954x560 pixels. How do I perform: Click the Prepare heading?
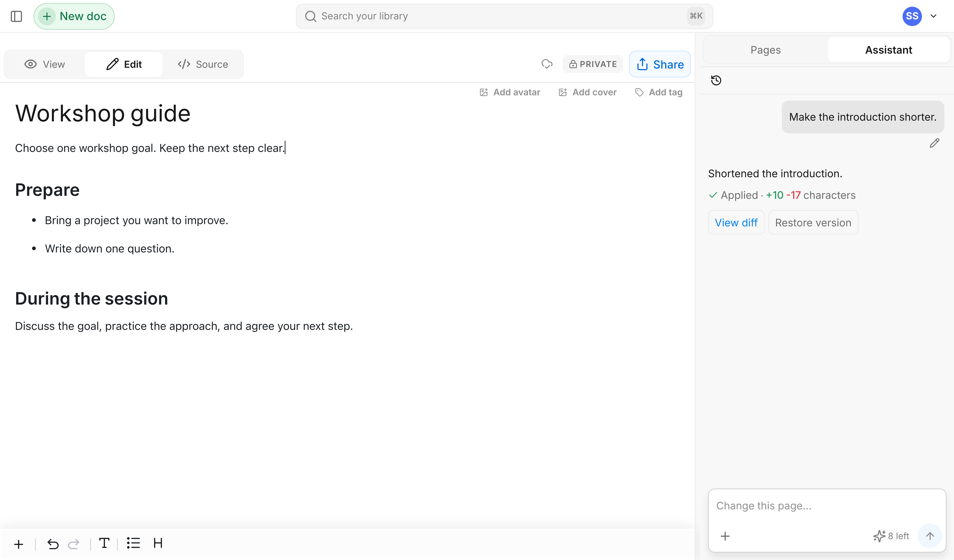pyautogui.click(x=47, y=190)
